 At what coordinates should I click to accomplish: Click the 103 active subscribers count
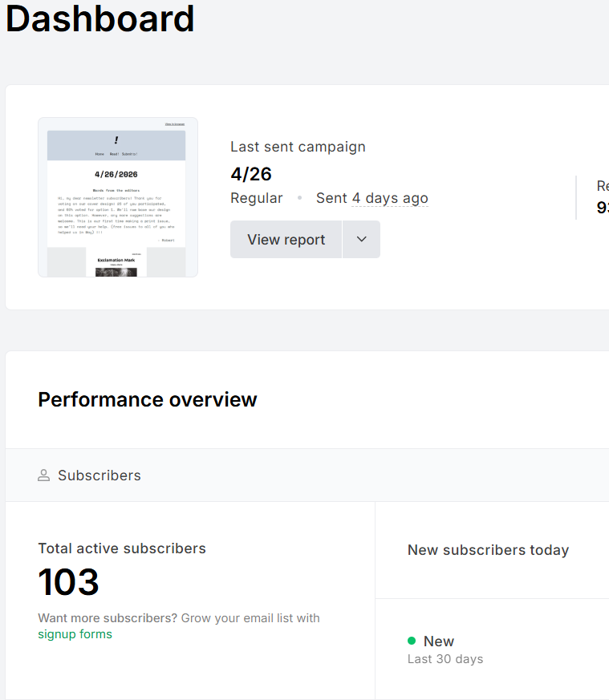pyautogui.click(x=68, y=582)
